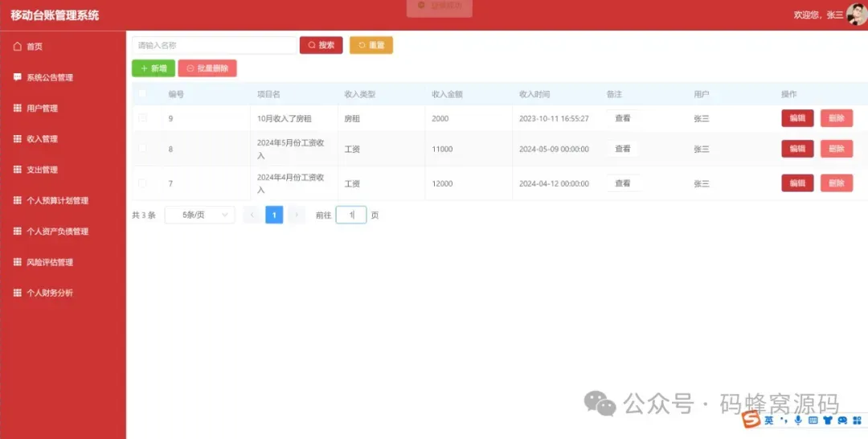The width and height of the screenshot is (868, 439).
Task: Click the user avatar in the header
Action: coord(857,14)
